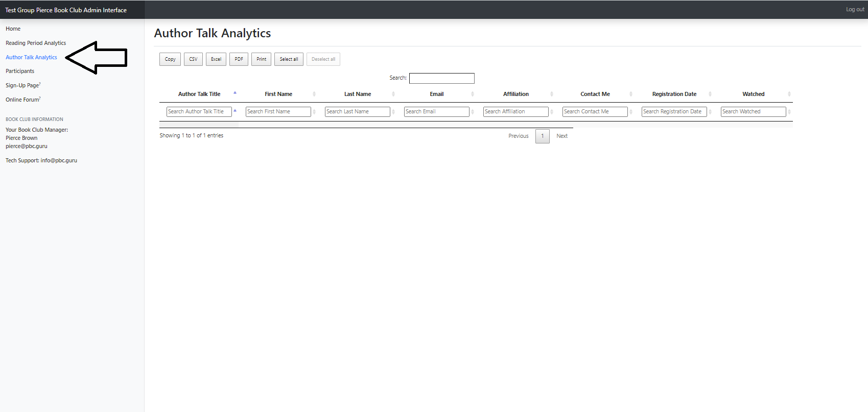Click the First Name sort arrows

click(x=314, y=94)
